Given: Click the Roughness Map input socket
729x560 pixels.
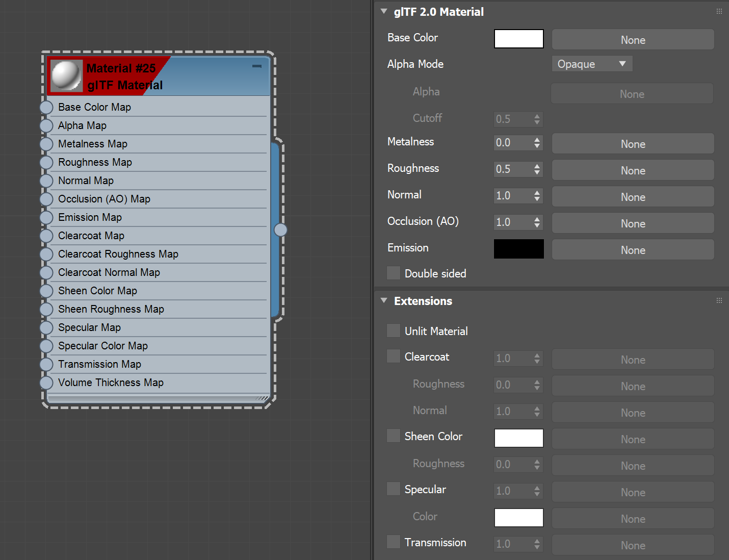Looking at the screenshot, I should point(46,162).
